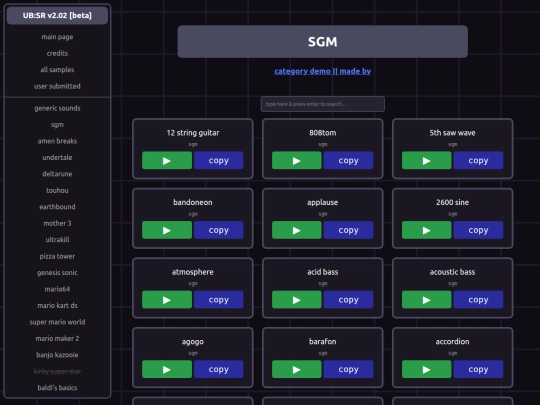
Task: Select the mario64 category
Action: tap(57, 289)
